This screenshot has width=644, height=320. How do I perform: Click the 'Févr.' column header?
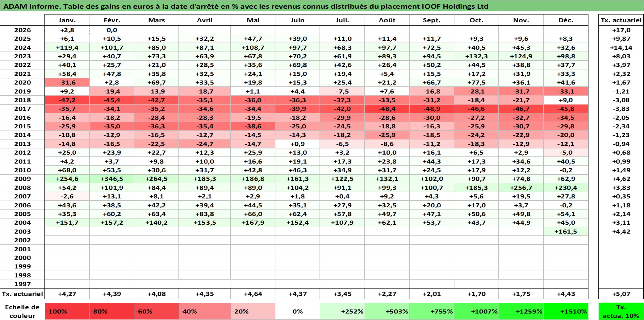click(x=112, y=20)
